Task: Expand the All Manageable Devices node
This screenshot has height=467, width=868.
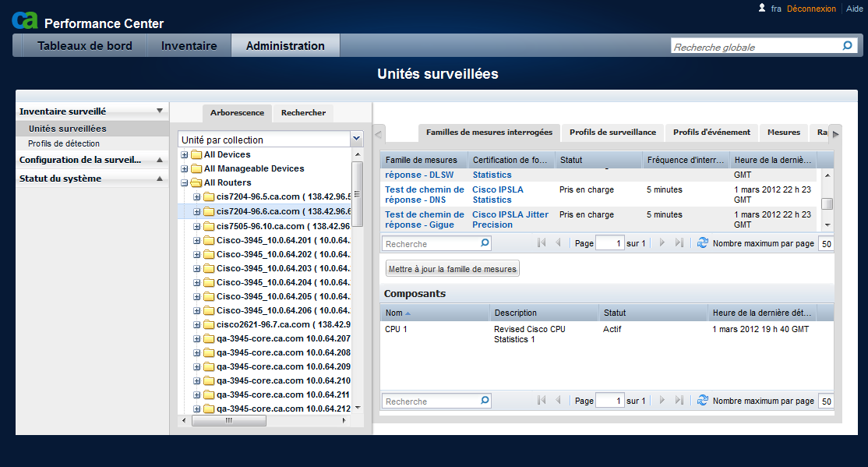Action: click(x=185, y=168)
